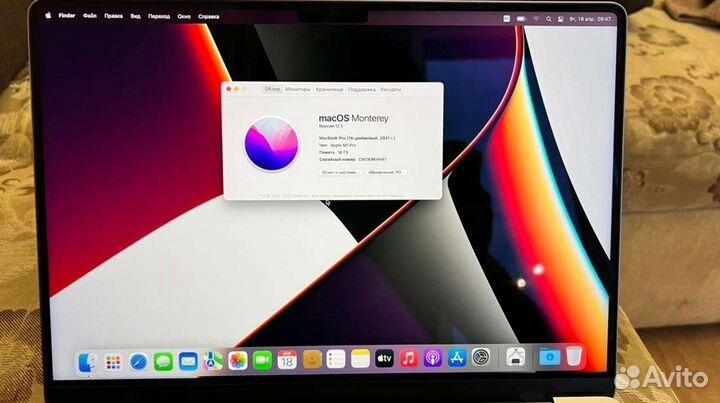Close the About This Mac window
This screenshot has width=720, height=403.
point(229,89)
